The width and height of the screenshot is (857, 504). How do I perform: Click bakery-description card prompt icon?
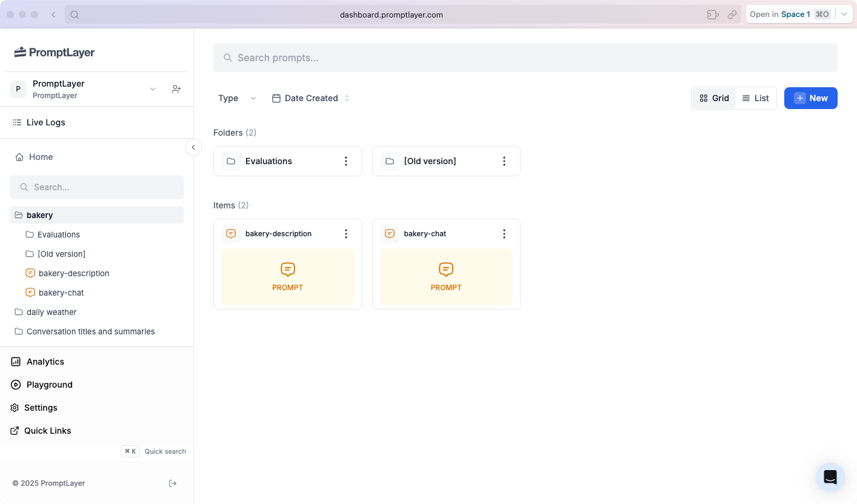[x=231, y=234]
